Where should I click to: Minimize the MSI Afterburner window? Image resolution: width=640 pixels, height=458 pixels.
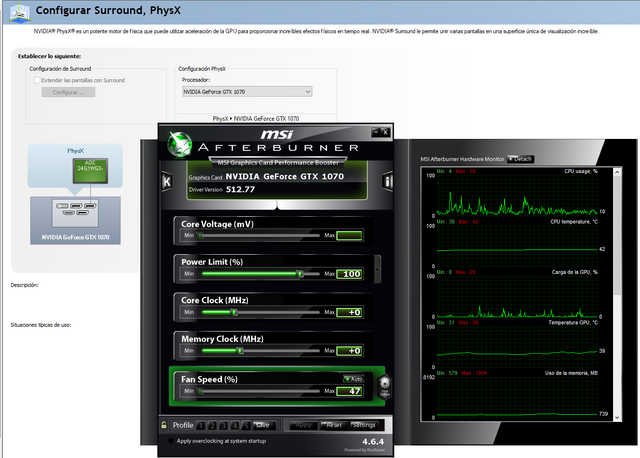[376, 132]
